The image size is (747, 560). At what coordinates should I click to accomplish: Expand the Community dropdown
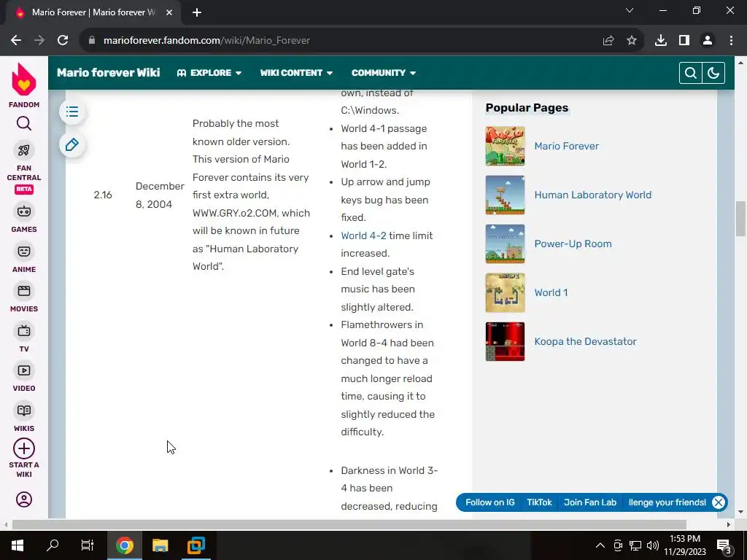[x=384, y=73]
